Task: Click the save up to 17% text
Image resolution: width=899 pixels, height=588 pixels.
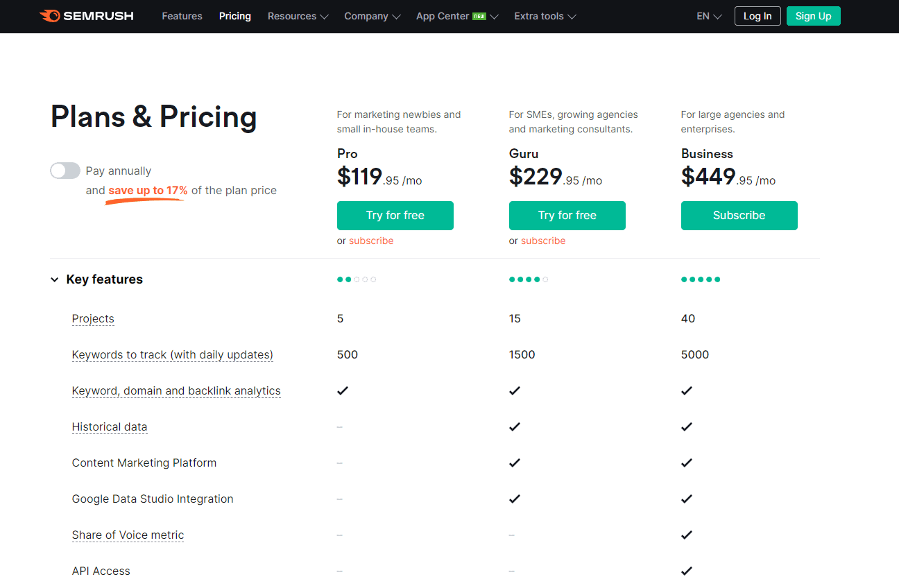Action: coord(148,191)
